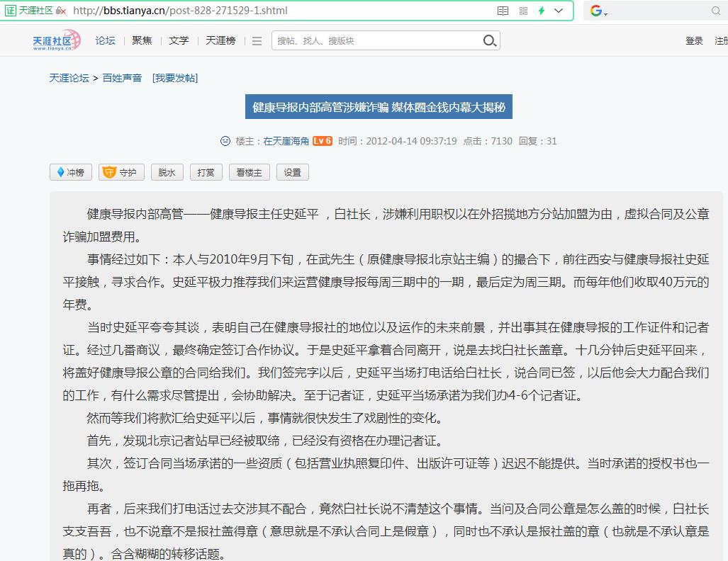This screenshot has width=728, height=561.
Task: Toggle reader mode icon in address bar
Action: [503, 11]
